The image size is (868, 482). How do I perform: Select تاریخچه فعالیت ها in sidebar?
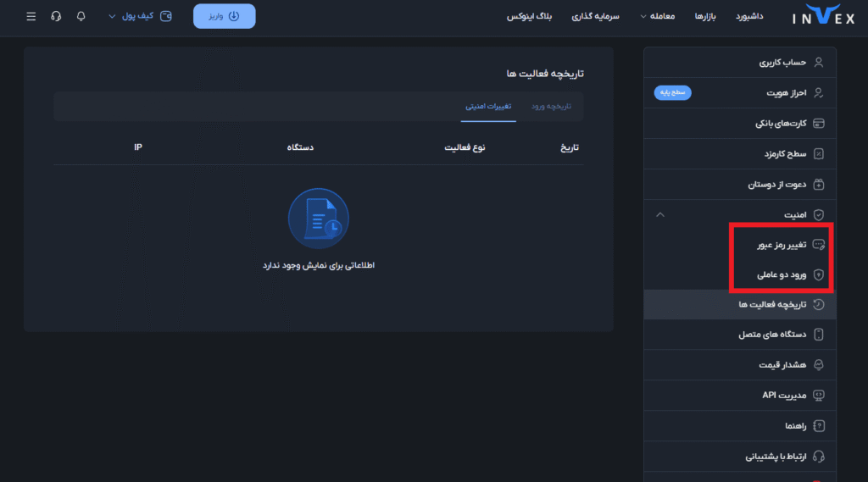(x=739, y=304)
